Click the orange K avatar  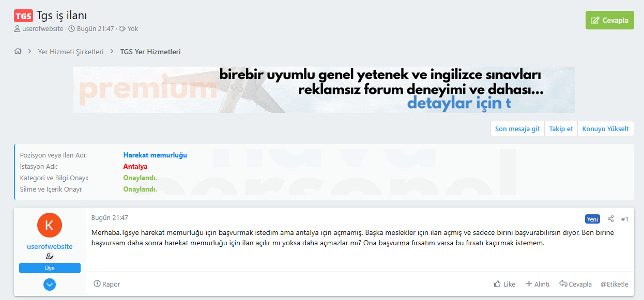coord(50,225)
